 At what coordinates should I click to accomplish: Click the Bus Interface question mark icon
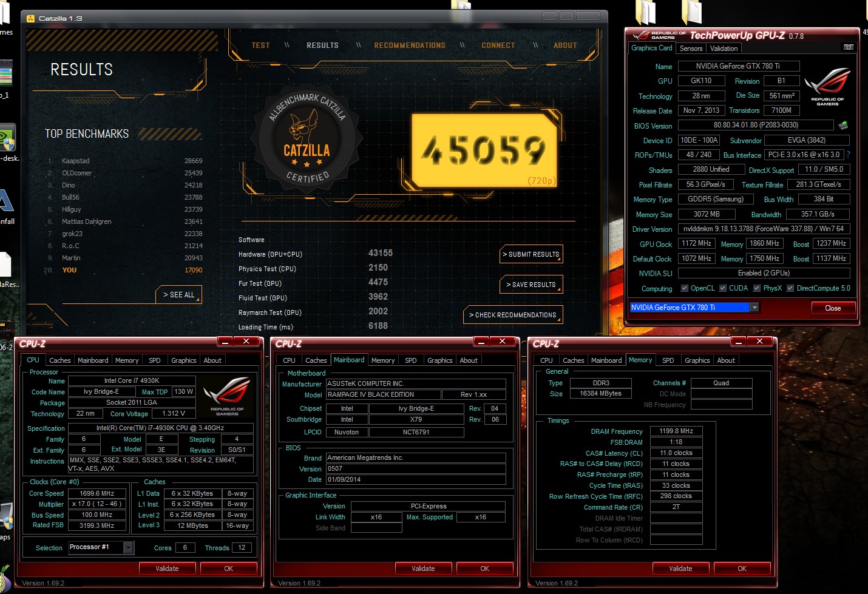[x=848, y=155]
